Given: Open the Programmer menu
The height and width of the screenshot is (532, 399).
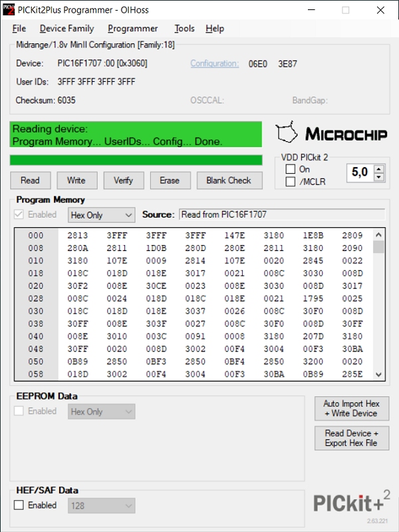Looking at the screenshot, I should (133, 29).
